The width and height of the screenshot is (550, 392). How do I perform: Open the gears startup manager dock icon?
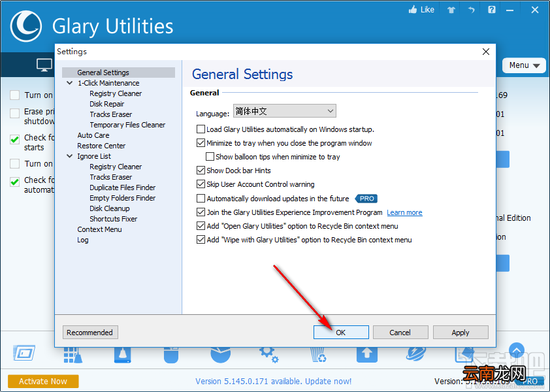269,355
